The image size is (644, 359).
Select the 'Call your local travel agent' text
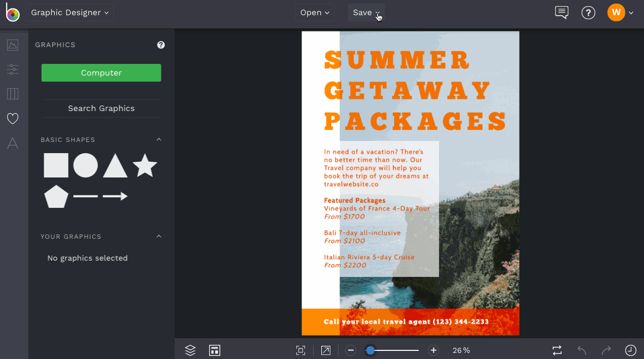click(x=406, y=322)
